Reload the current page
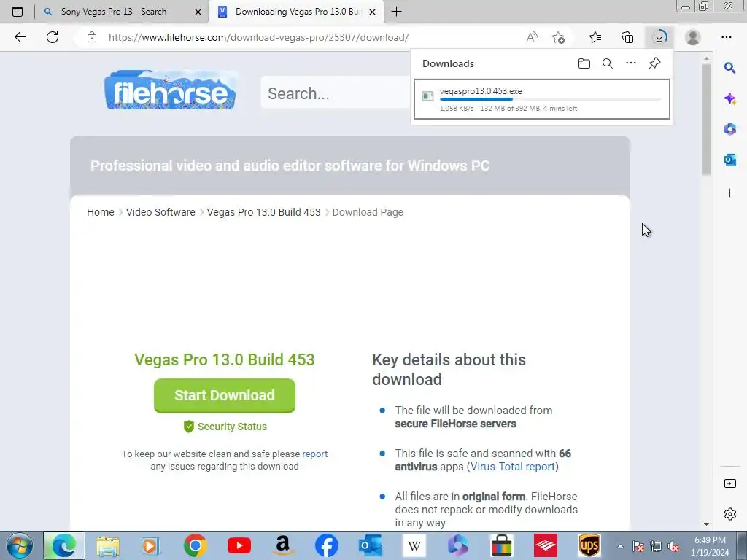Viewport: 747px width, 560px height. [x=53, y=37]
